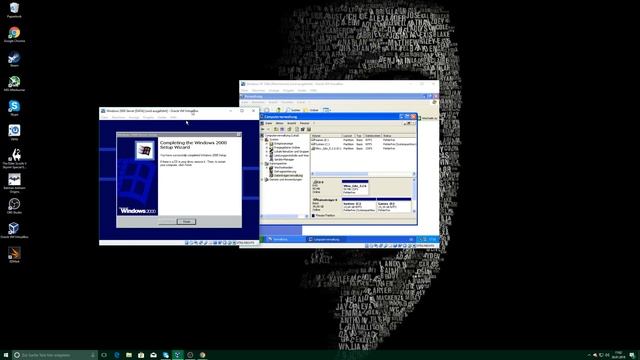This screenshot has height=360, width=640.
Task: Open the Fenster menu in Computerverwaltung
Action: pos(304,123)
